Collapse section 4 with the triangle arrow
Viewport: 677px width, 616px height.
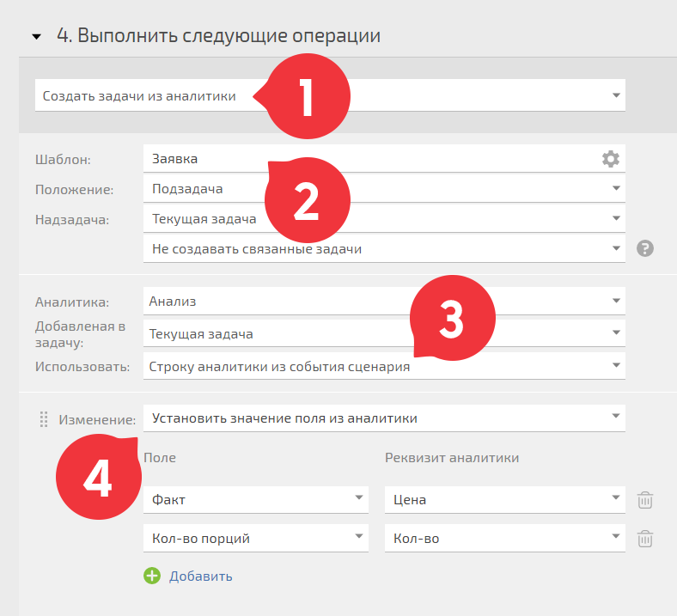37,37
